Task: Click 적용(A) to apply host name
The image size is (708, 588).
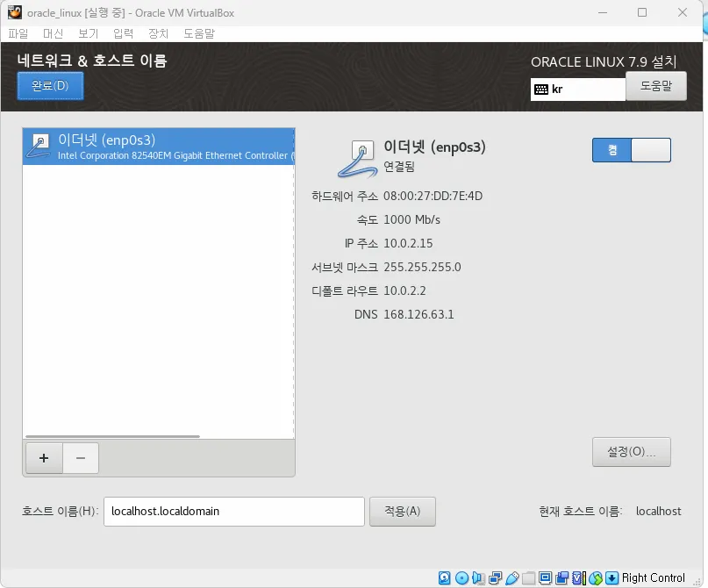Action: coord(403,512)
